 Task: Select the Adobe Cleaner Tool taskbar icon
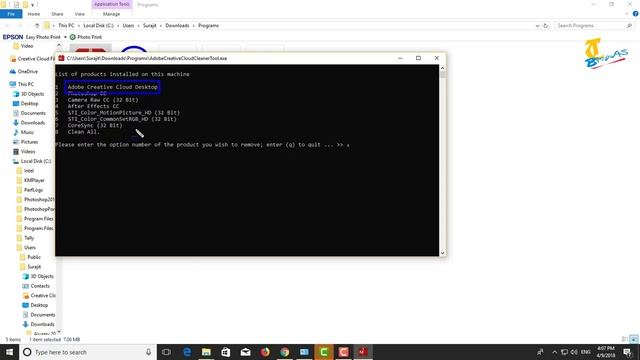click(363, 352)
